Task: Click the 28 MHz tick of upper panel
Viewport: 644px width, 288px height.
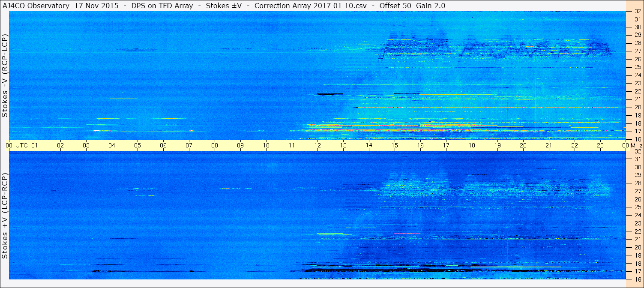Action: pos(638,43)
